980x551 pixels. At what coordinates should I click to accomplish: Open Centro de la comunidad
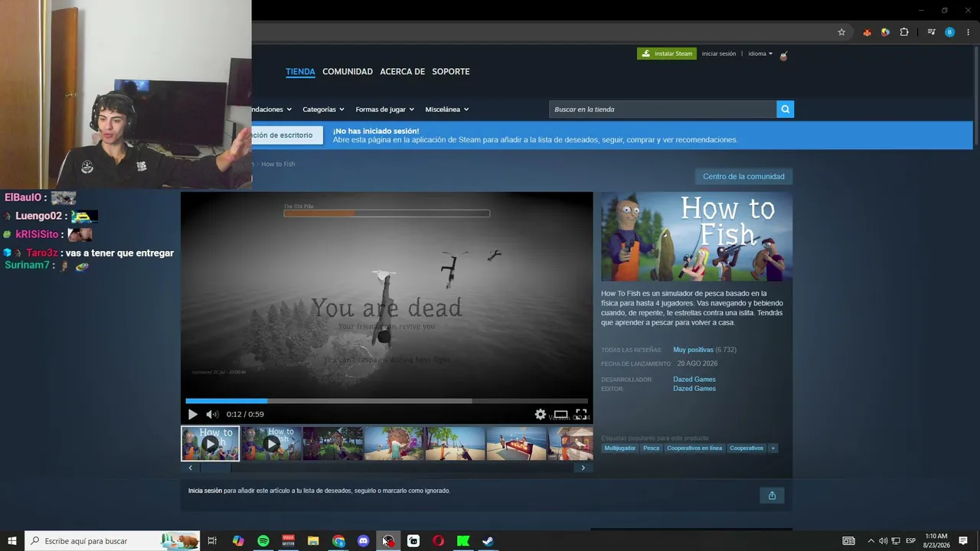pyautogui.click(x=743, y=177)
